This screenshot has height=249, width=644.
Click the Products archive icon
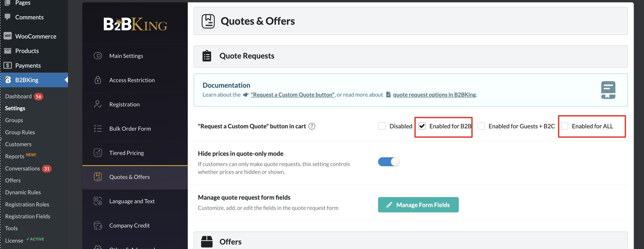[8, 51]
